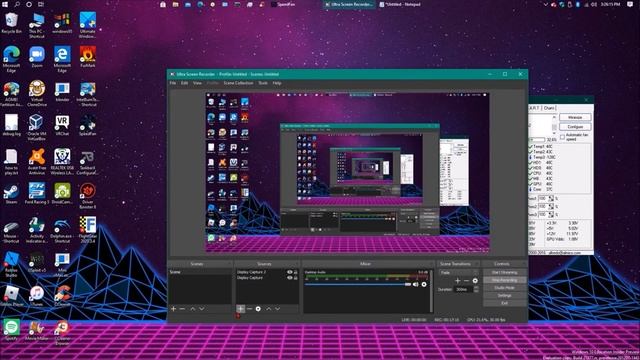Open transition properties gear in Scene Transitions
This screenshot has height=360, width=640.
click(475, 281)
